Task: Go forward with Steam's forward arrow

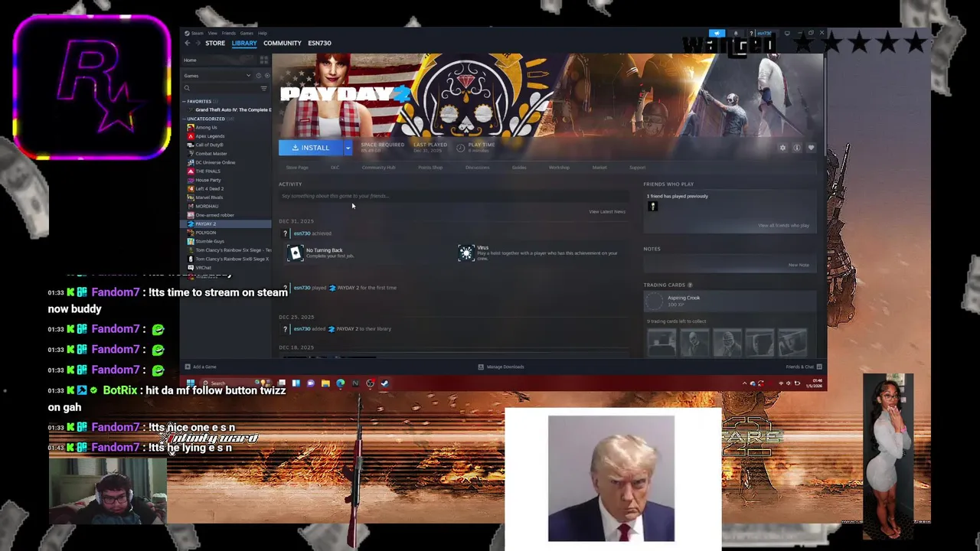Action: coord(197,43)
